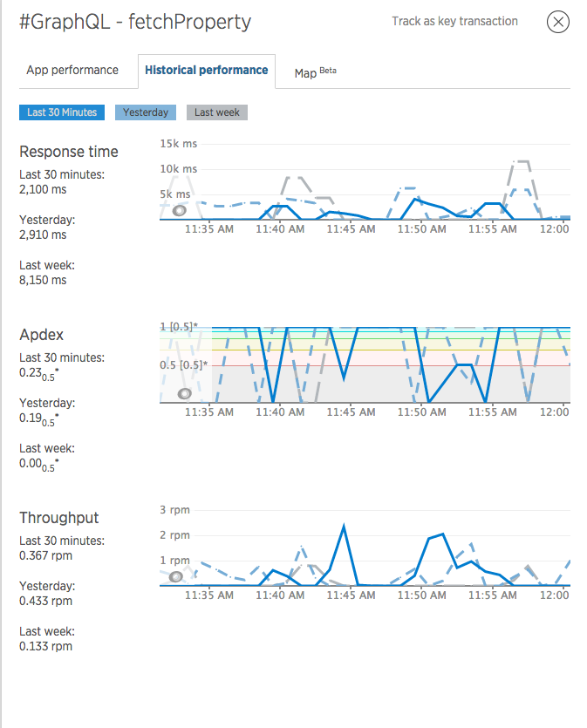The image size is (587, 728).
Task: Click the Apdex section heading
Action: 41,335
